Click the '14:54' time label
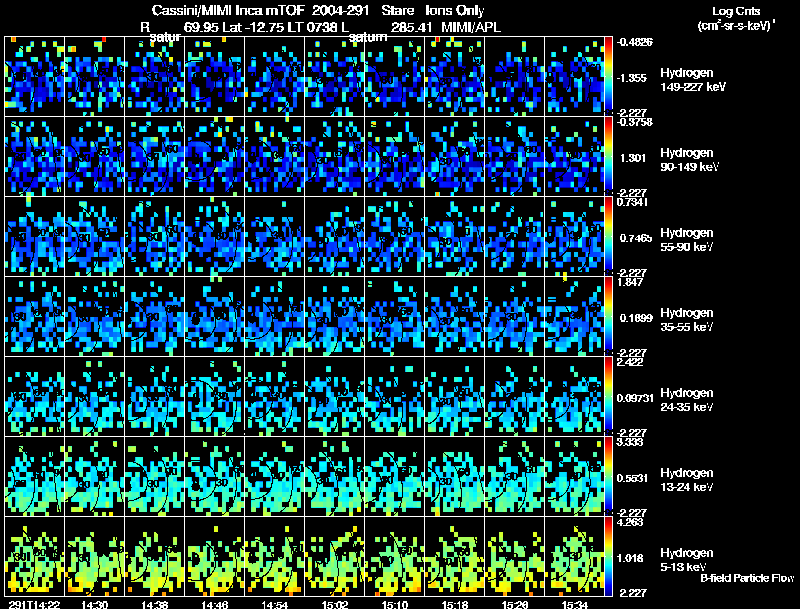This screenshot has height=609, width=800. point(274,605)
